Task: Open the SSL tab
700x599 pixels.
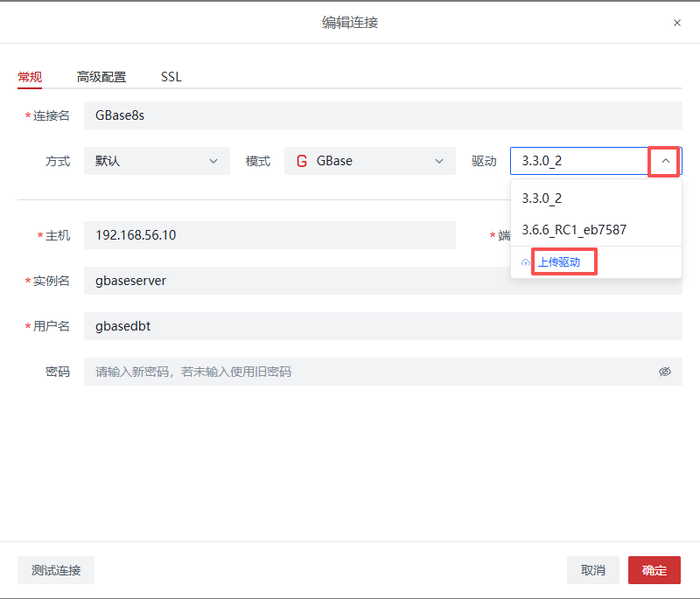Action: 171,77
